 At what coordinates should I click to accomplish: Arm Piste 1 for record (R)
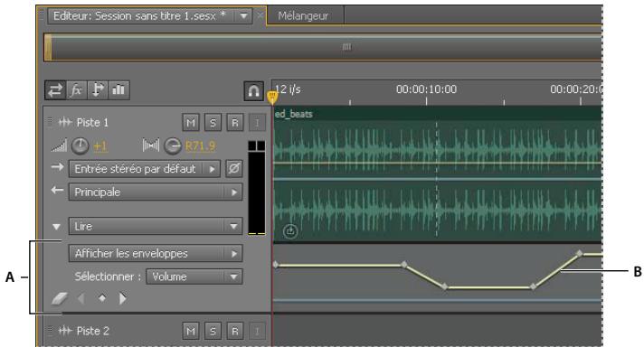(x=235, y=123)
